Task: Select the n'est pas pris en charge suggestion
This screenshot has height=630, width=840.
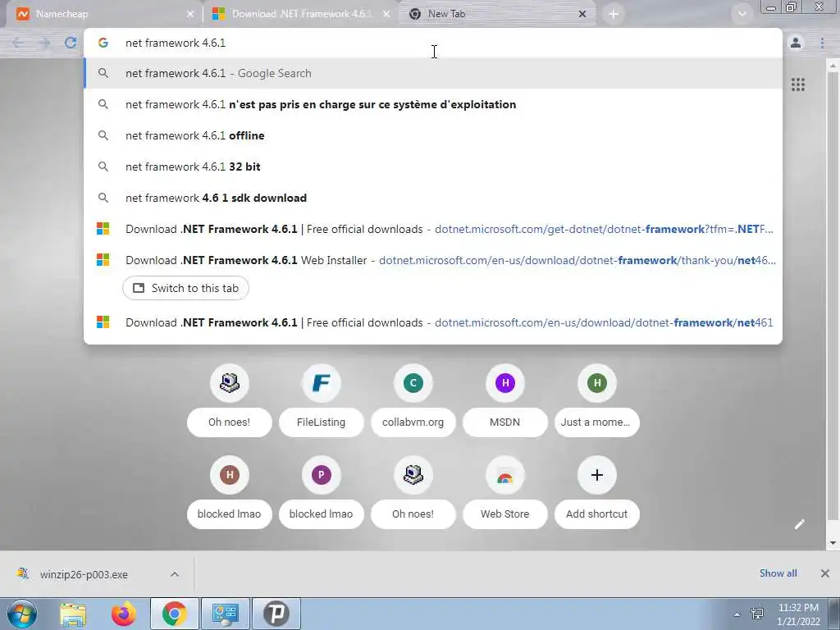Action: (433, 104)
